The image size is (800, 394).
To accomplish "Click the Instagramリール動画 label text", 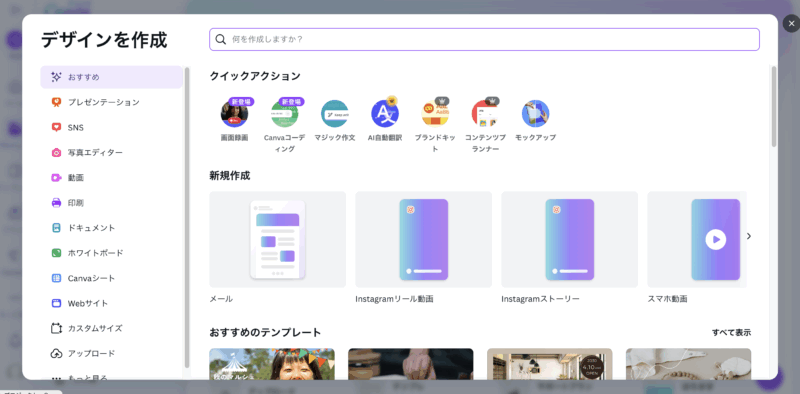I will point(394,299).
